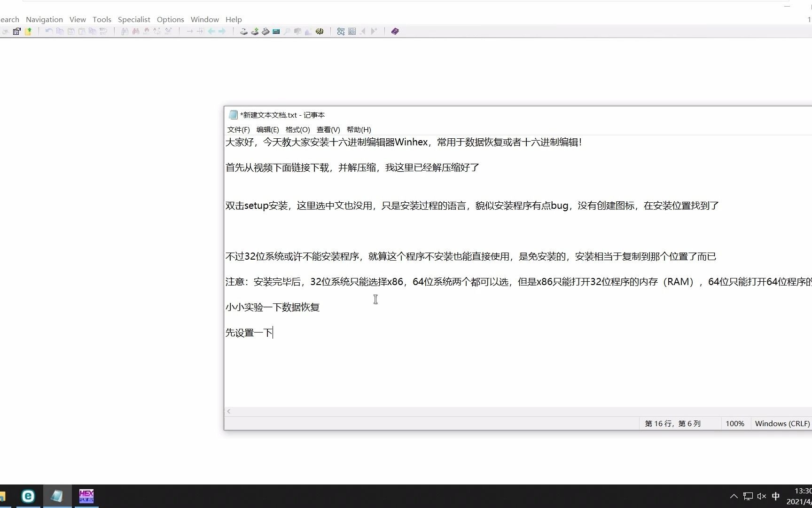
Task: Click the teal Back arrow in WinHex toolbar
Action: (x=211, y=32)
